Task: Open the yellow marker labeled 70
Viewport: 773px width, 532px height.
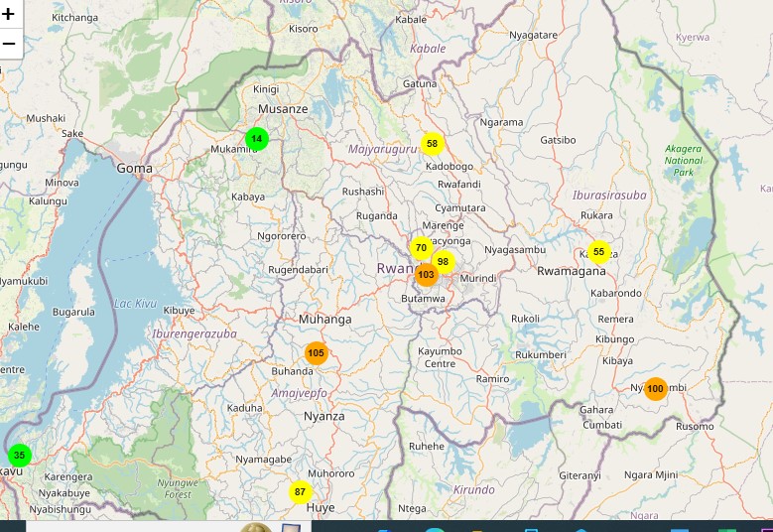Action: 421,248
